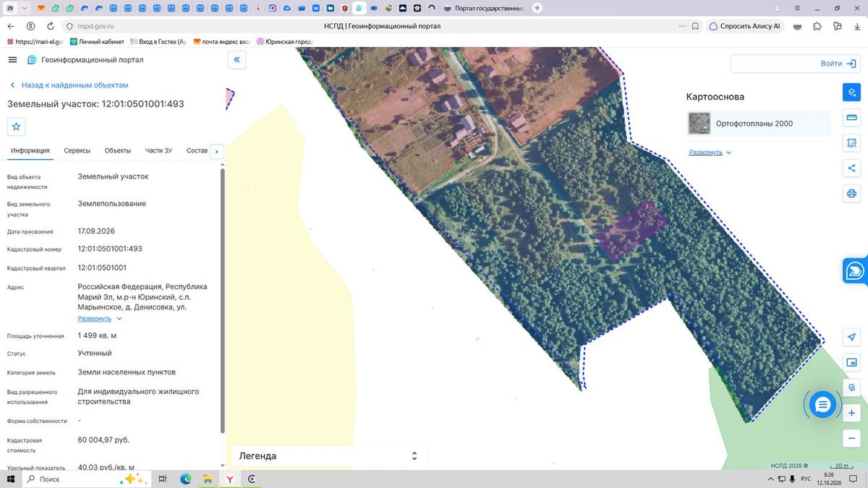The image size is (868, 488).
Task: Switch to the Части ЗУ tab
Action: tap(158, 150)
